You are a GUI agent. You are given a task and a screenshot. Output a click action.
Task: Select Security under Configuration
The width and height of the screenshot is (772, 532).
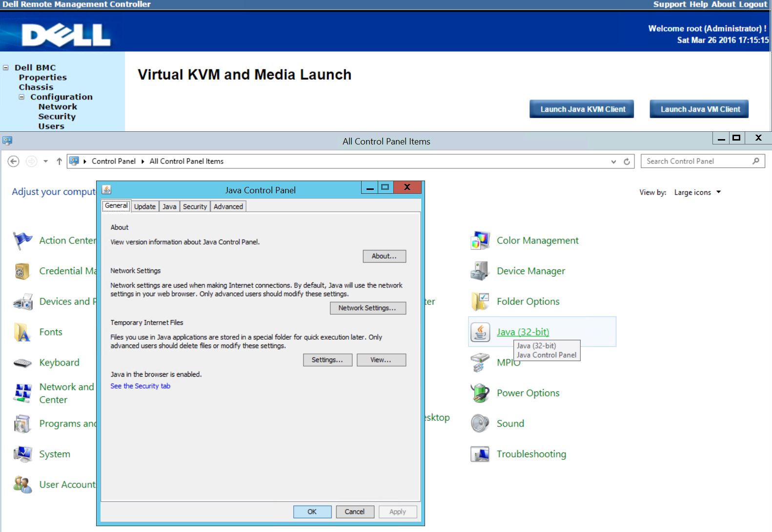point(57,116)
